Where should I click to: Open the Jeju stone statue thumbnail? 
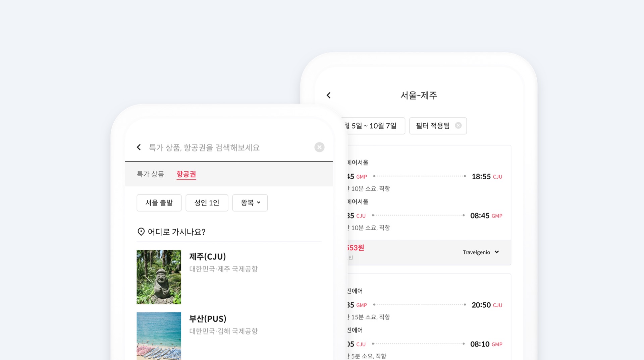pos(159,277)
